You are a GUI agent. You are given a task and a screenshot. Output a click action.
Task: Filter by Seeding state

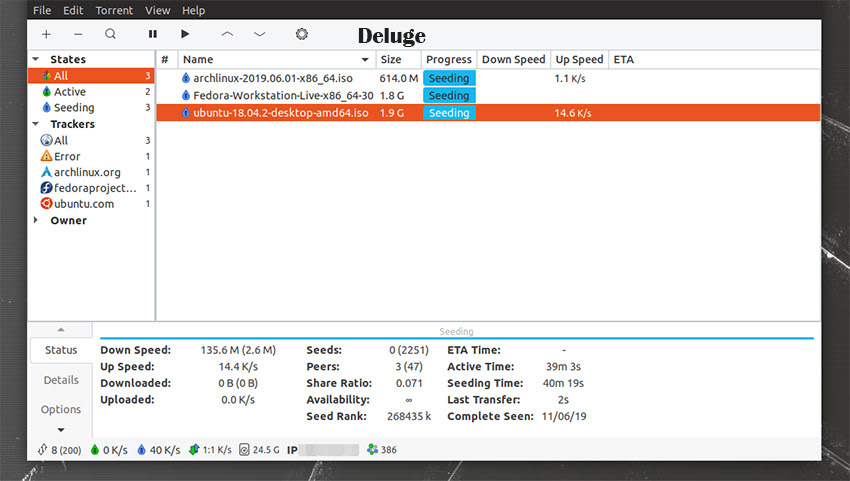tap(91, 107)
